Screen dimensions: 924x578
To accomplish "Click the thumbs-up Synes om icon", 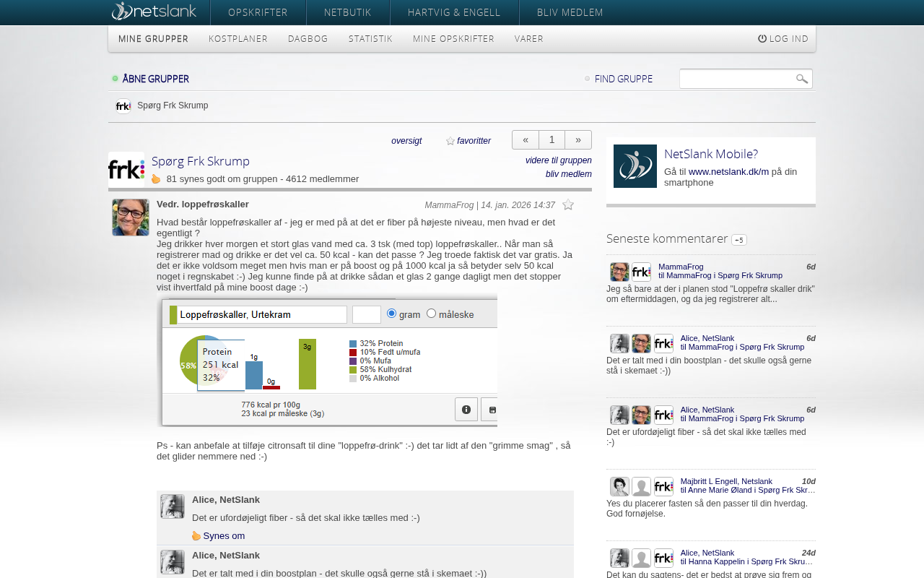I will (196, 536).
